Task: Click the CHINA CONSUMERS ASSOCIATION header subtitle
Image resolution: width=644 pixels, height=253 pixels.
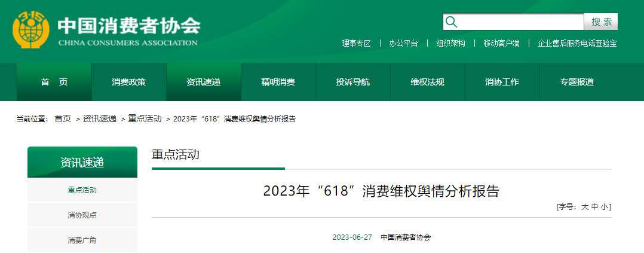Action: pyautogui.click(x=128, y=43)
